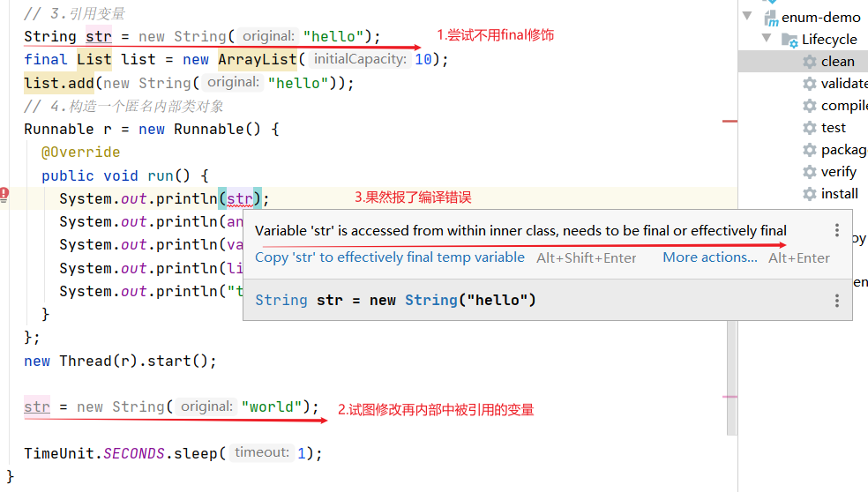Click the Lifecycle folder icon

pos(789,40)
